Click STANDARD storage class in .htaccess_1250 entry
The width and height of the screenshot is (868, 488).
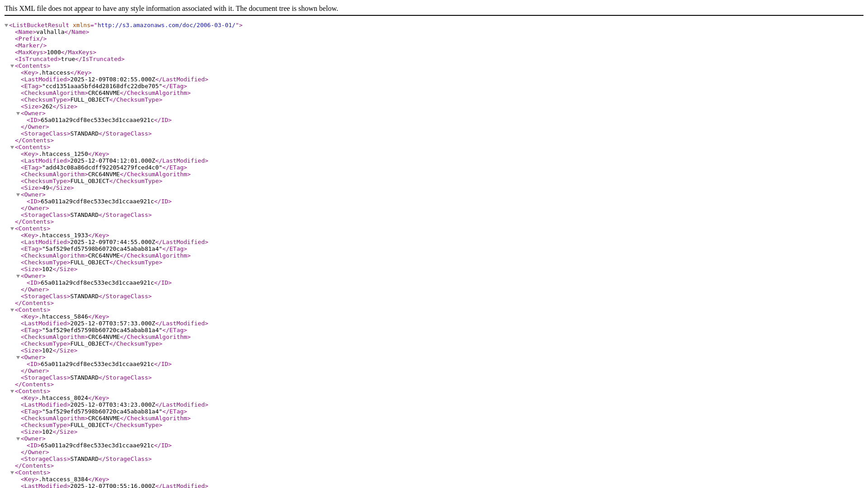coord(84,215)
